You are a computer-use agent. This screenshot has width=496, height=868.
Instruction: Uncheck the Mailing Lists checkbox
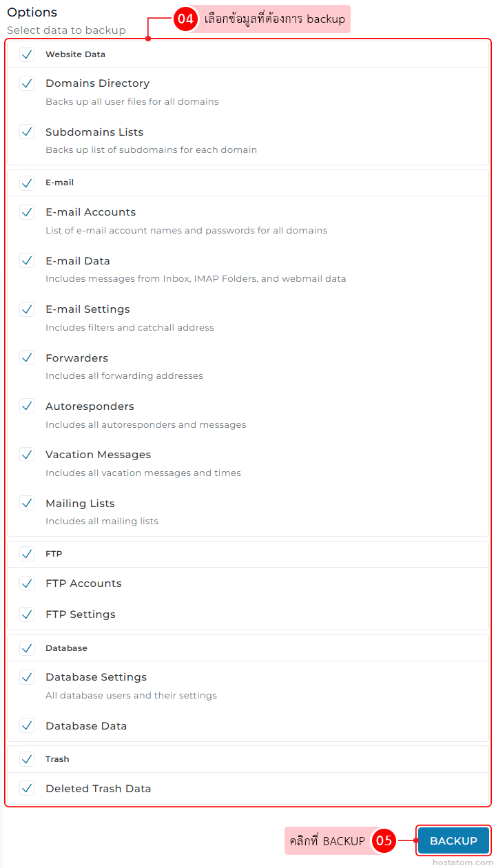click(x=27, y=503)
